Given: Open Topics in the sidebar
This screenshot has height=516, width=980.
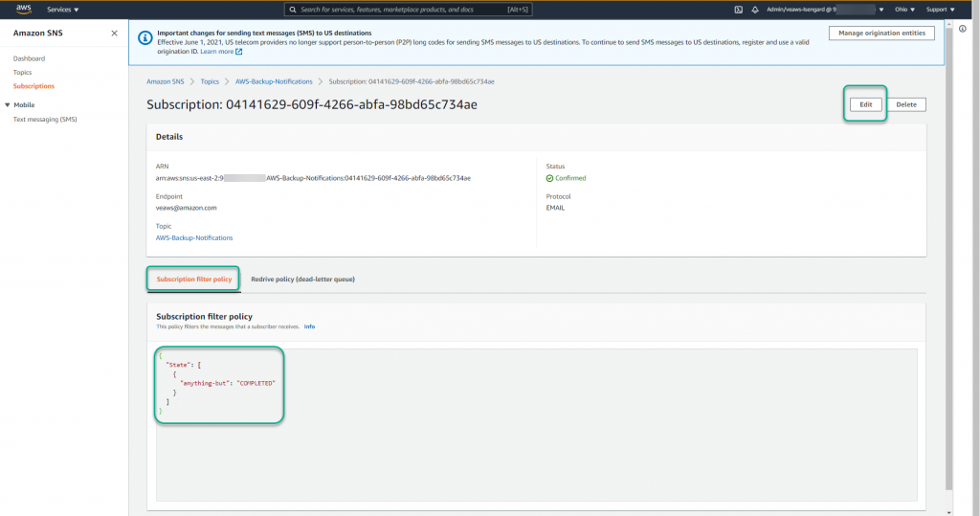Looking at the screenshot, I should pyautogui.click(x=23, y=72).
